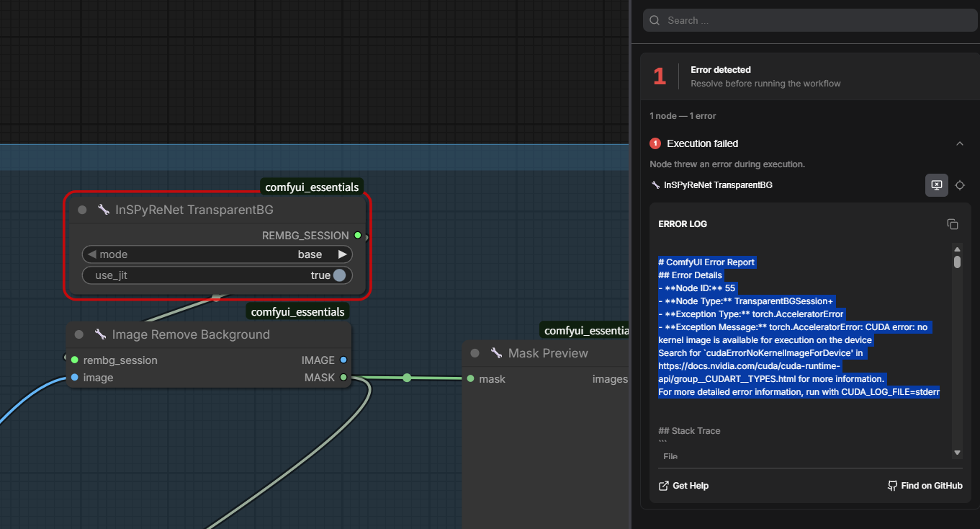Click the image input socket

[75, 377]
